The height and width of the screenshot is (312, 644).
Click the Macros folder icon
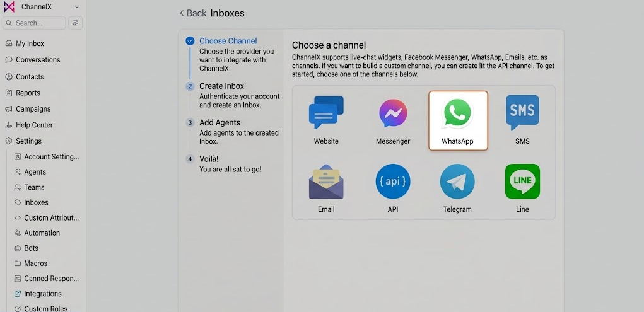click(18, 263)
